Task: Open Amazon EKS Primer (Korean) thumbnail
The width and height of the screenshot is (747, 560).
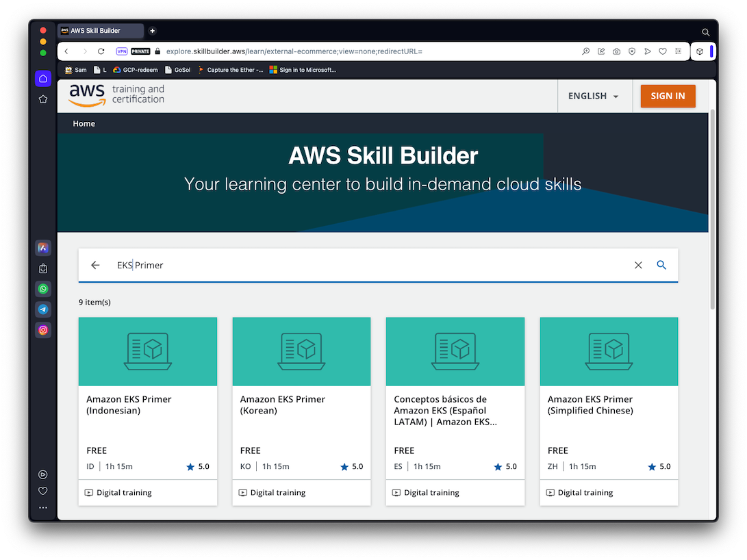Action: point(301,351)
